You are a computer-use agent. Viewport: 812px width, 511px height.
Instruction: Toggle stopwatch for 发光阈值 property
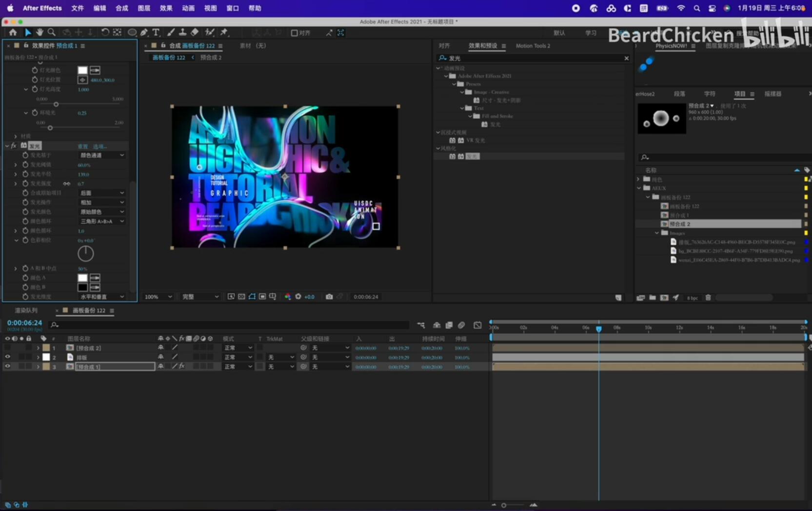coord(25,164)
